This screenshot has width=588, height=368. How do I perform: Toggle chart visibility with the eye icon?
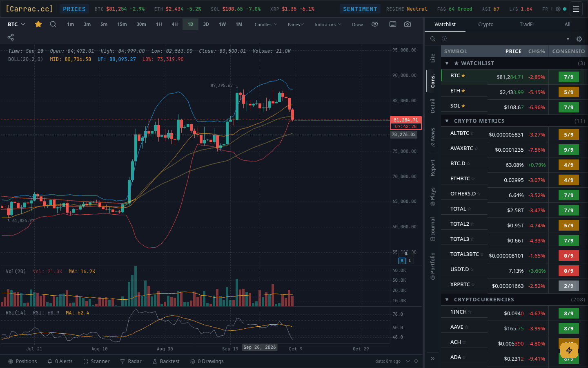(x=375, y=24)
